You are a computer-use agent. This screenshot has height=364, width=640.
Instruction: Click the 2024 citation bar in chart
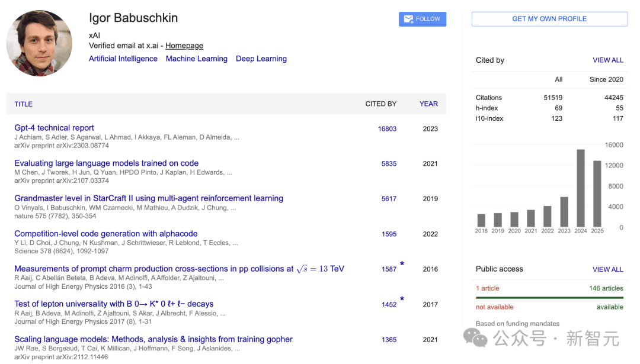click(x=580, y=188)
